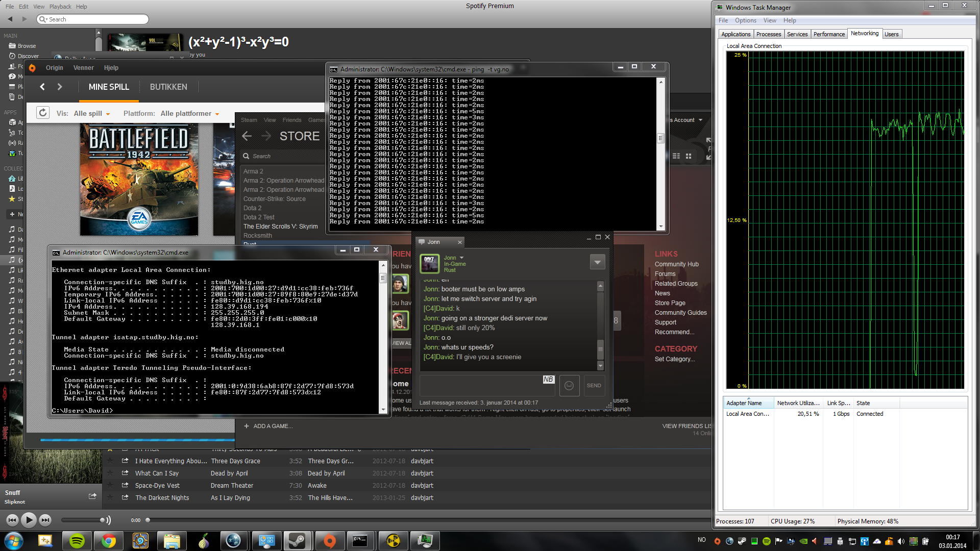Open Windows Explorer from the taskbar
Viewport: 980px width, 551px height.
(x=171, y=541)
